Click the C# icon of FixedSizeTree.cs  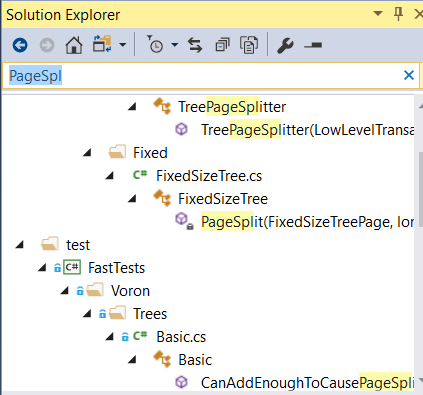(140, 175)
